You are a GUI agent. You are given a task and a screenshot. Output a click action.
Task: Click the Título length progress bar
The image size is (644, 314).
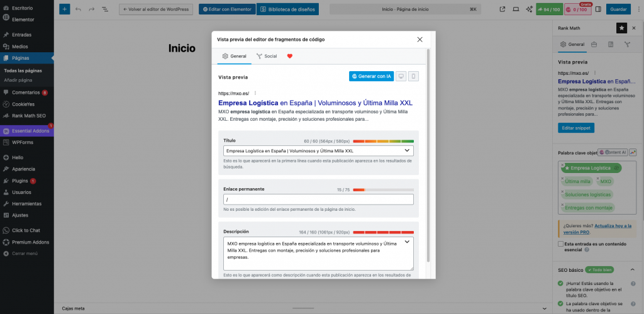click(383, 141)
